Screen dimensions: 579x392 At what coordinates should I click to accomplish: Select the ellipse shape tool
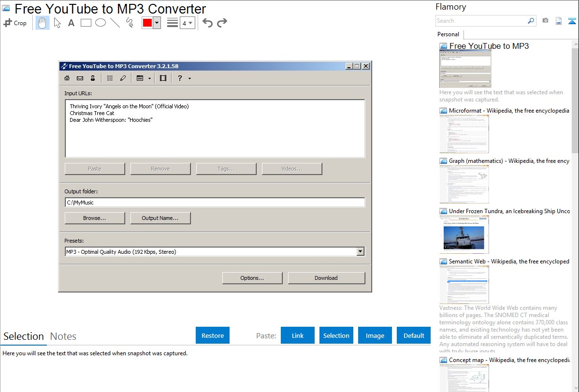(x=101, y=23)
